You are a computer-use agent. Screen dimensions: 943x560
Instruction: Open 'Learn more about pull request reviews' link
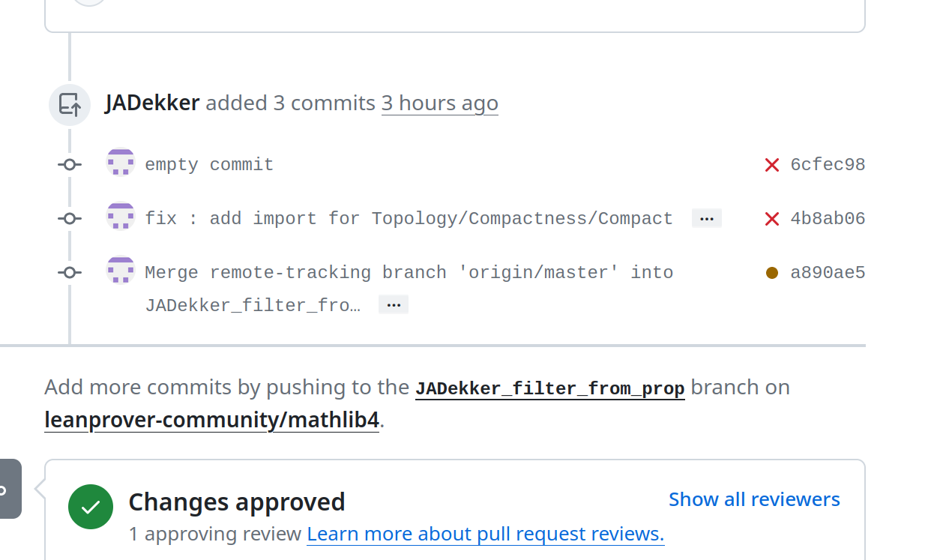(x=486, y=534)
